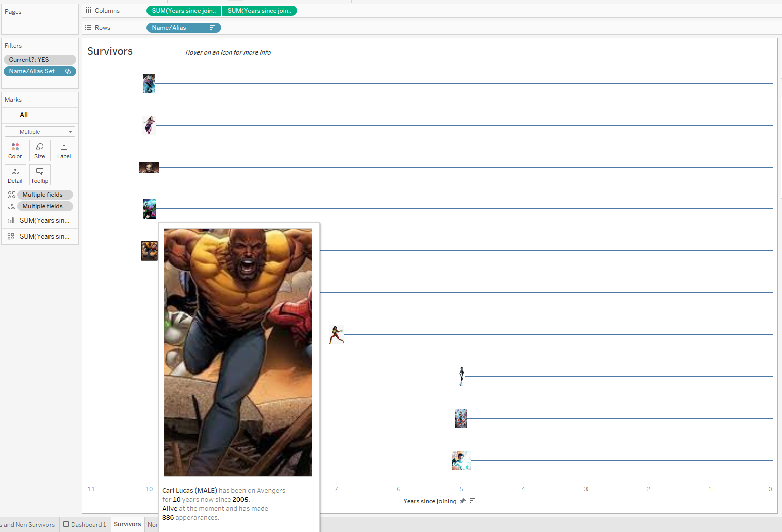Select the fourth hero icon, green and purple
This screenshot has height=532, width=782.
coord(149,209)
